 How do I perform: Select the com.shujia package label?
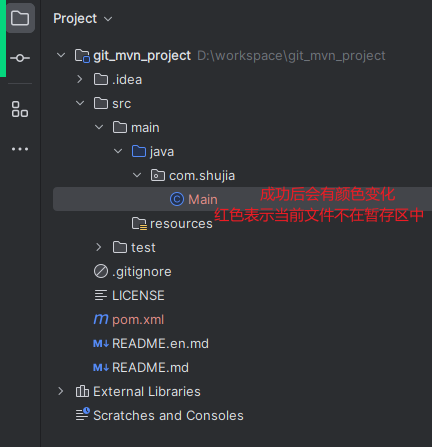pos(202,176)
